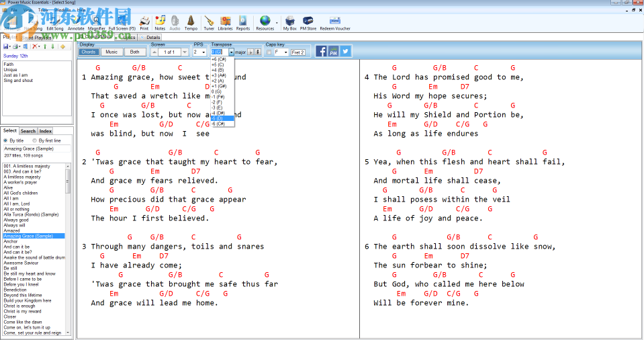Open the Libraries manager
Screen dimensions: 644x340
point(225,22)
